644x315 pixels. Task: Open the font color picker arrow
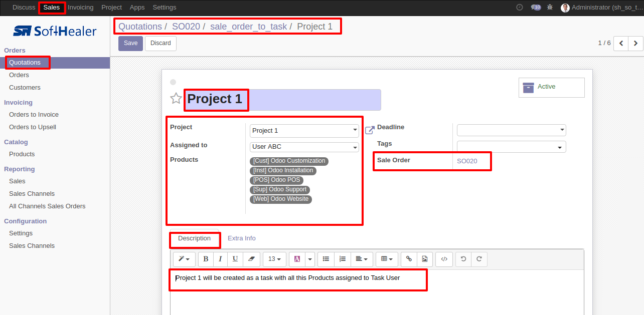(x=310, y=259)
